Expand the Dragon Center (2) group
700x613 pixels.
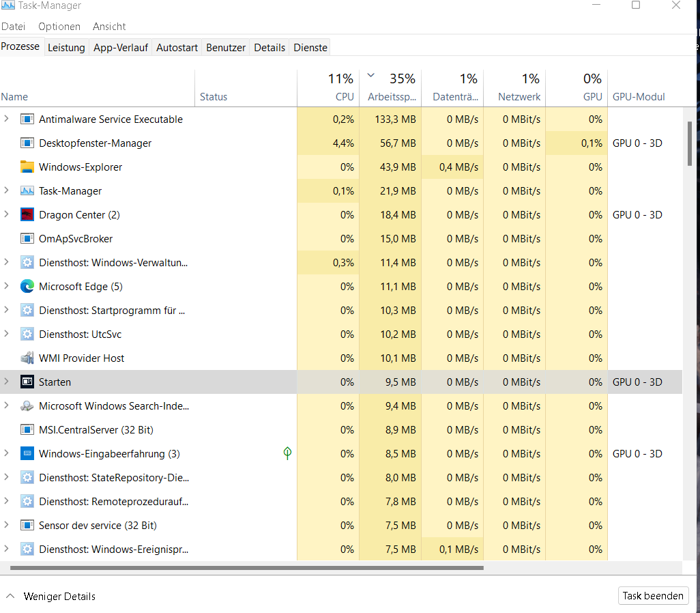7,214
